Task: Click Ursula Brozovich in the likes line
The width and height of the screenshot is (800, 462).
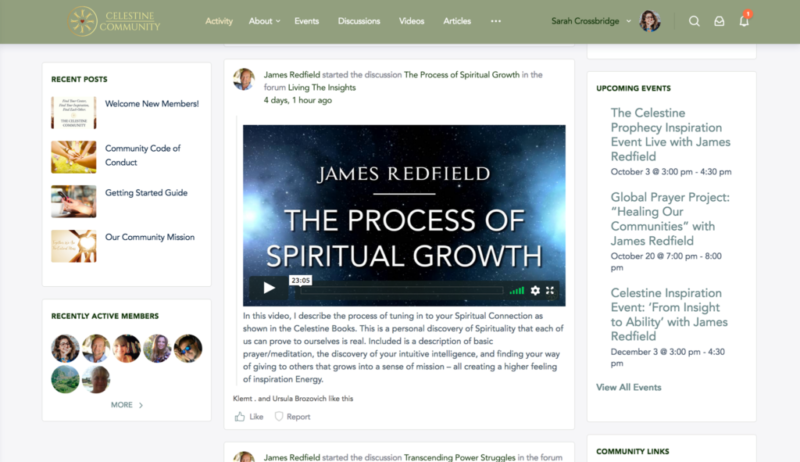Action: [x=301, y=398]
